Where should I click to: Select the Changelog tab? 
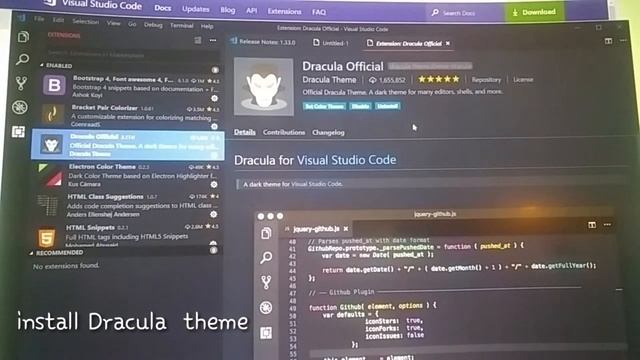click(328, 133)
